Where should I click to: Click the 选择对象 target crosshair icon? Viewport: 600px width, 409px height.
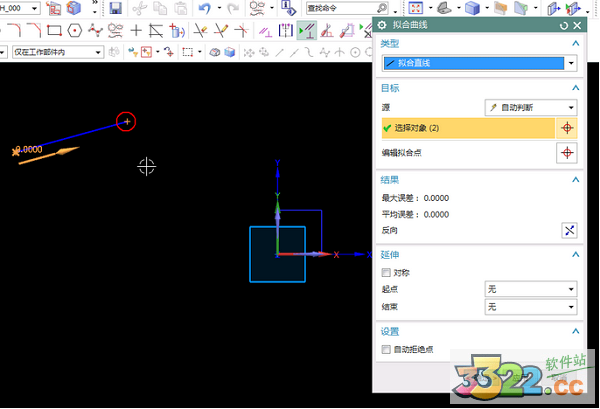569,128
